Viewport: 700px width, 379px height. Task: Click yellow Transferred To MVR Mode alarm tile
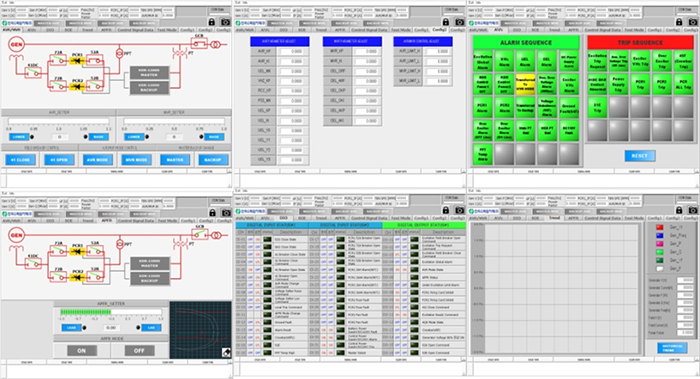pos(525,84)
